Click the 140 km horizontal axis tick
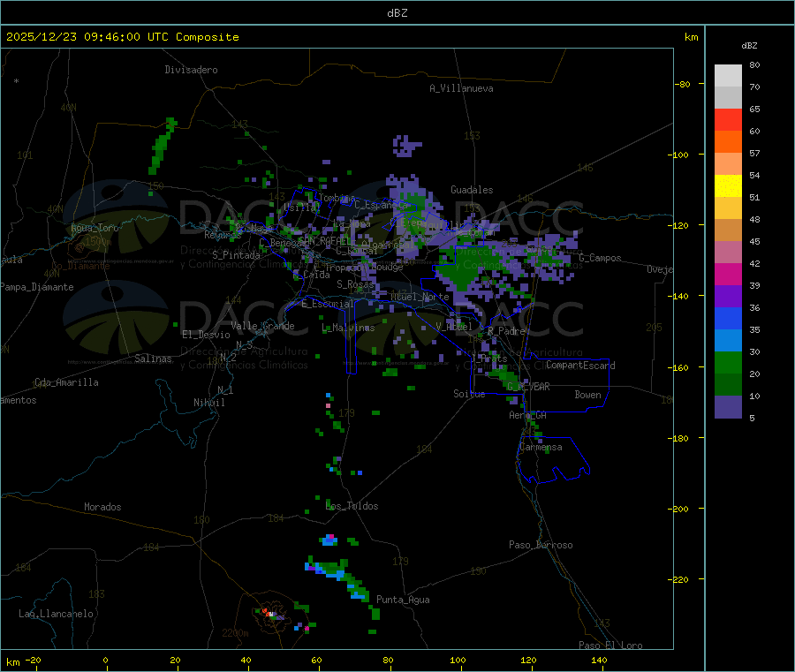The width and height of the screenshot is (795, 672). pos(599,660)
